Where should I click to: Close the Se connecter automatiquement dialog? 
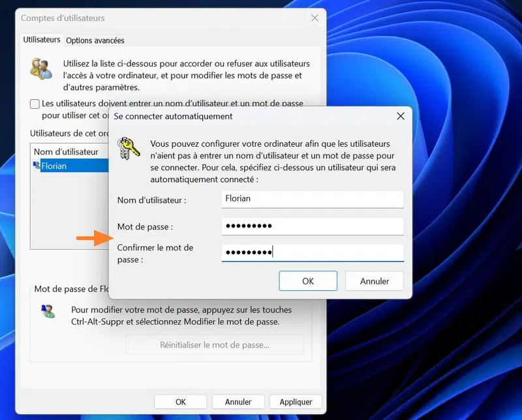click(401, 116)
